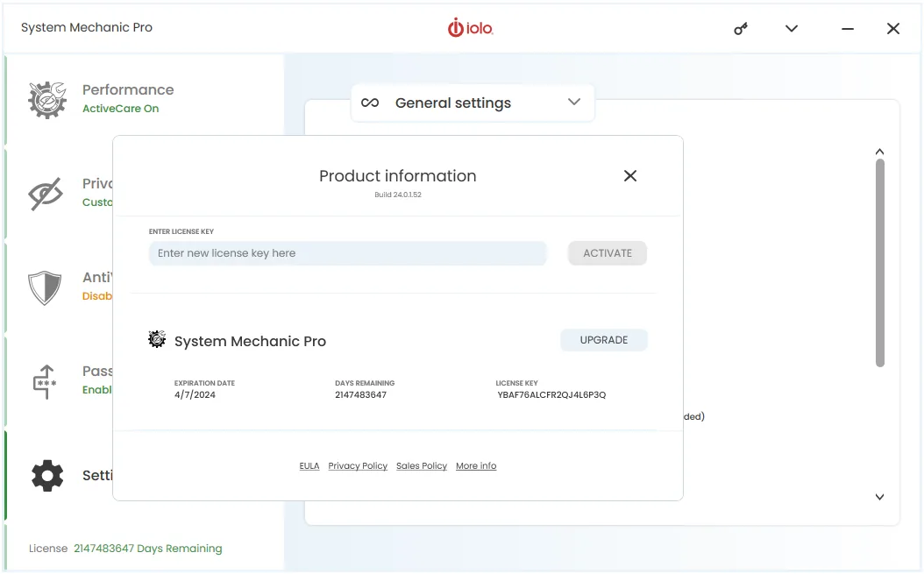Click the settings panel vertical scrollbar

pyautogui.click(x=880, y=264)
